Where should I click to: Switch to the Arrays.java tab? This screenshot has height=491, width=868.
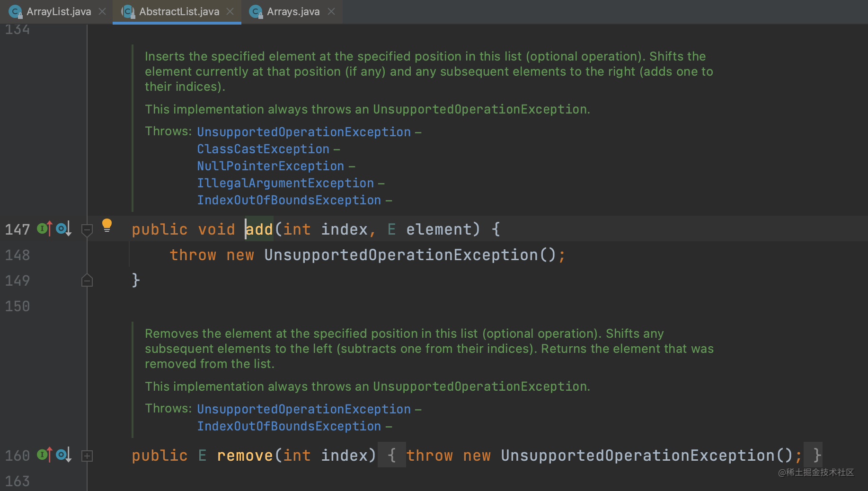[x=293, y=11]
